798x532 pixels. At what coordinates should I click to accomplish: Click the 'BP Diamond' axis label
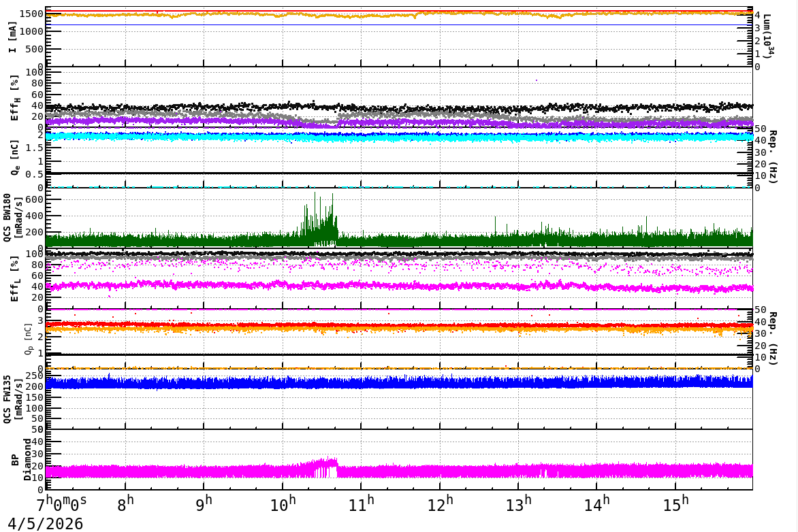pyautogui.click(x=20, y=460)
